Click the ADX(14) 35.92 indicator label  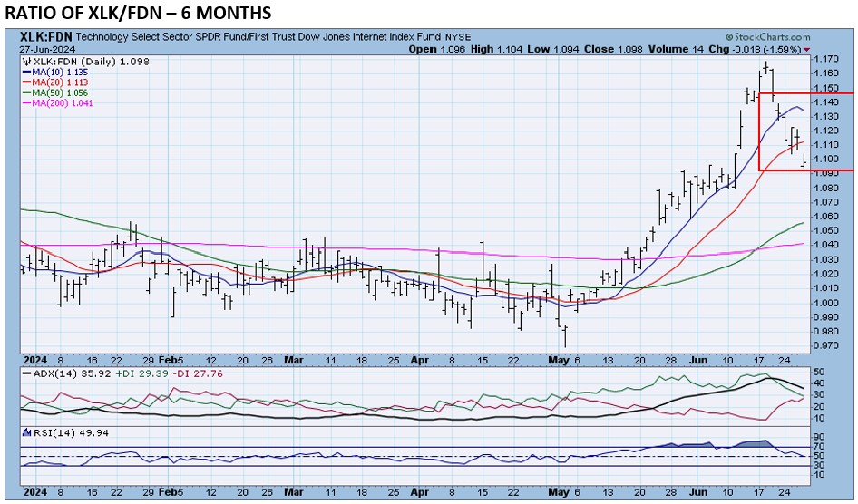tap(65, 374)
